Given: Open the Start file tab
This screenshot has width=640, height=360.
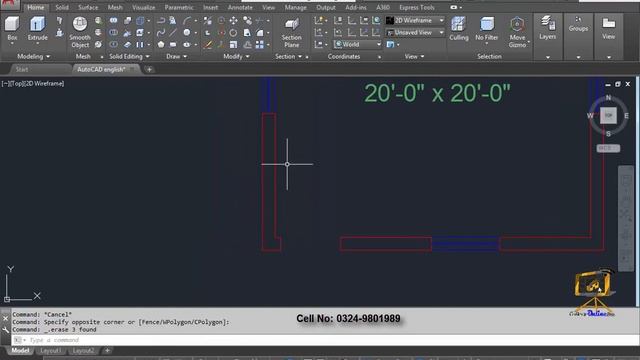Looking at the screenshot, I should 22,69.
